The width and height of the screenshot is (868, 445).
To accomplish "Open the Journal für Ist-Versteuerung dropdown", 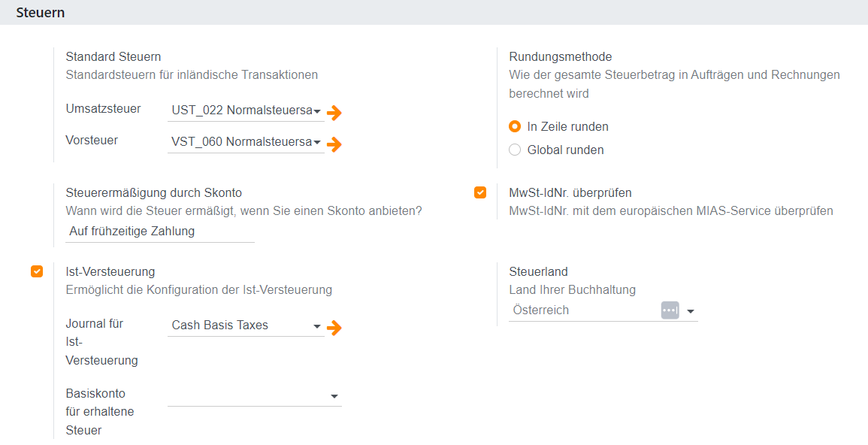I will coord(317,326).
